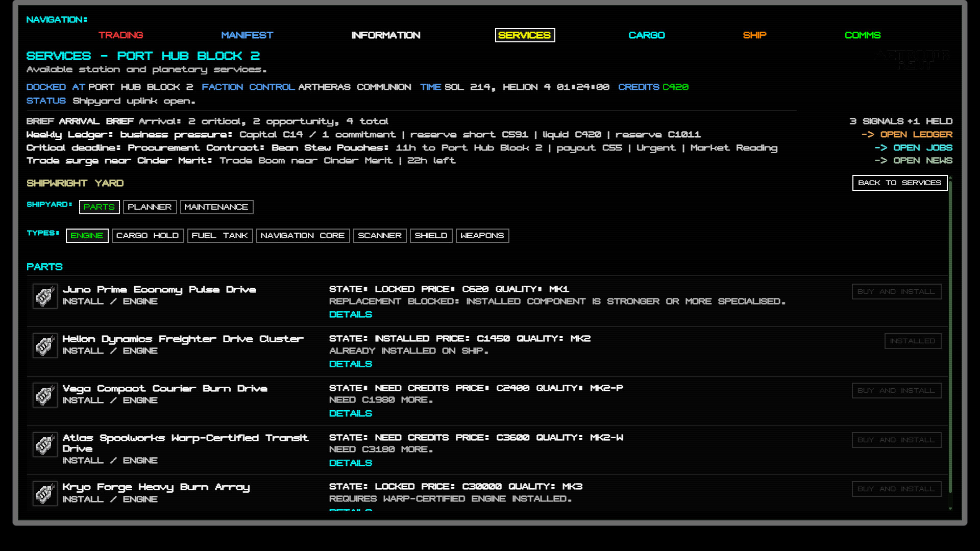Buy and install Vega Compact Courier Burn Drive
Screen dimensions: 980x551
[896, 390]
